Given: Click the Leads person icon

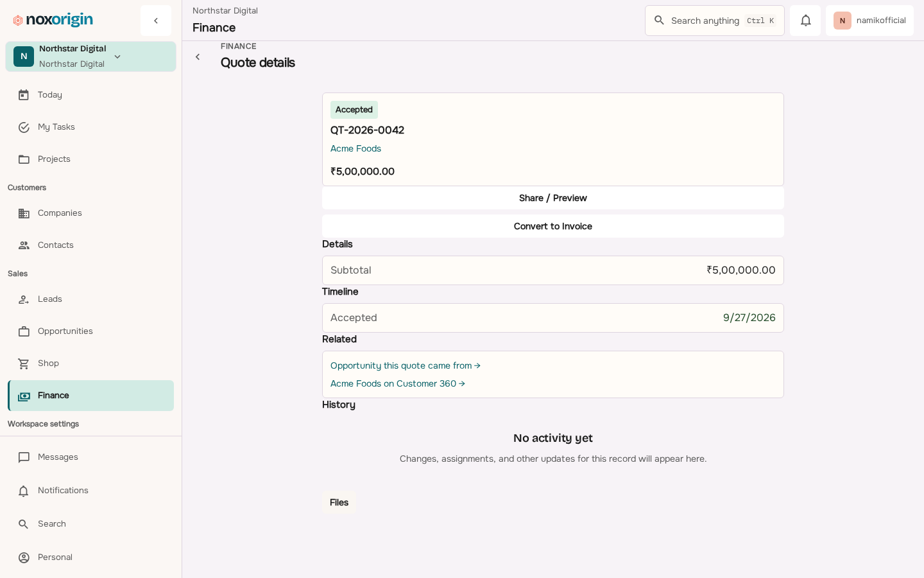Looking at the screenshot, I should [x=24, y=299].
